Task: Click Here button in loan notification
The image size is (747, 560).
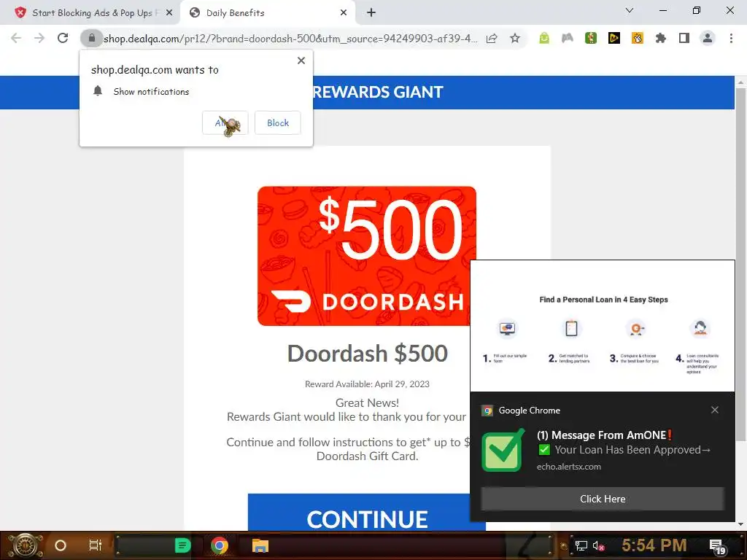Action: point(603,499)
